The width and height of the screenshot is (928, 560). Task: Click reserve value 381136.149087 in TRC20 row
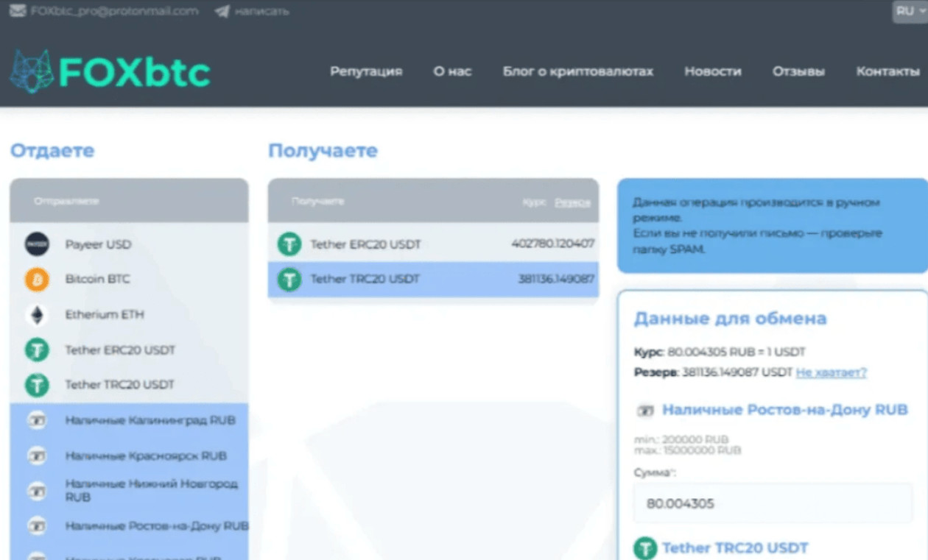point(556,279)
